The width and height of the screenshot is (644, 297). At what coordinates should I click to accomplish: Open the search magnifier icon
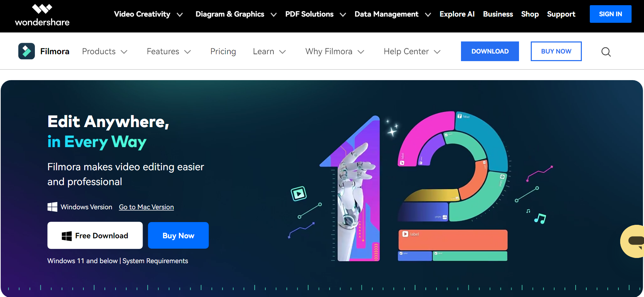pos(606,52)
